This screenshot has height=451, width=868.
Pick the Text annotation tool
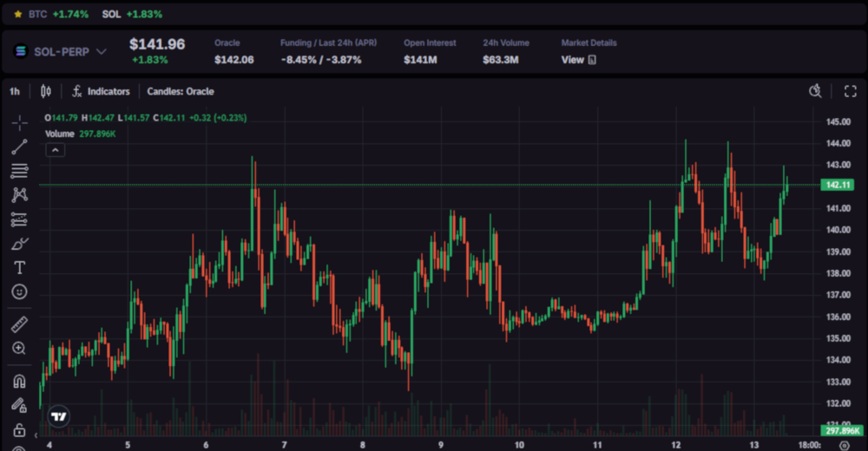19,268
